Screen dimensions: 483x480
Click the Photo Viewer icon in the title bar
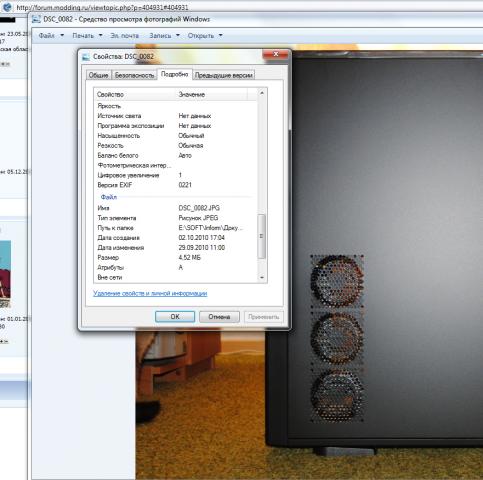click(36, 19)
